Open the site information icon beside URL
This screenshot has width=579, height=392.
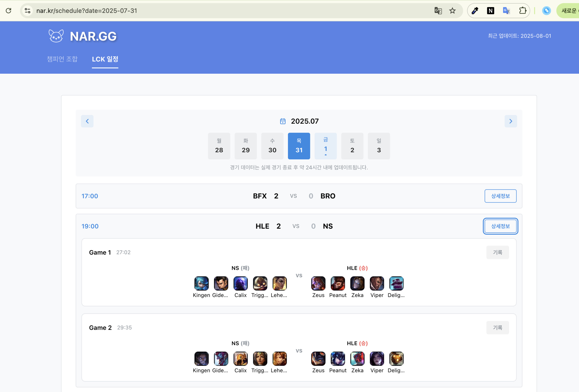(x=27, y=11)
